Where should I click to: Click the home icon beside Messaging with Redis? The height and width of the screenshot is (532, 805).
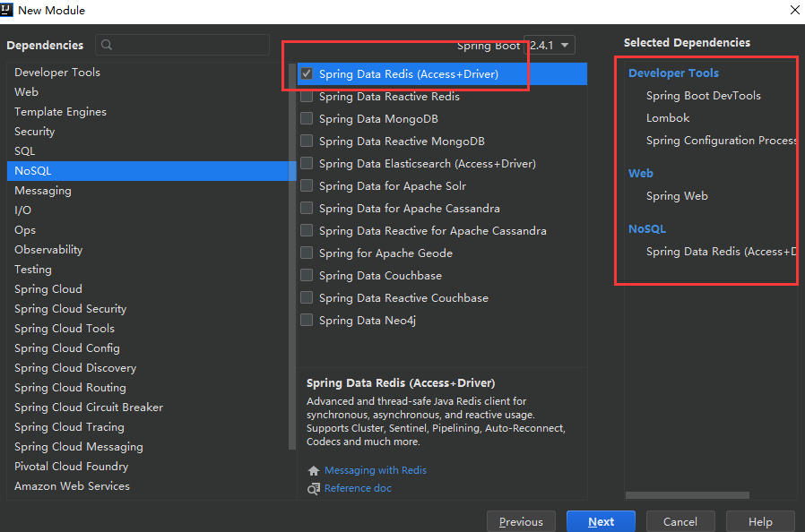coord(314,470)
